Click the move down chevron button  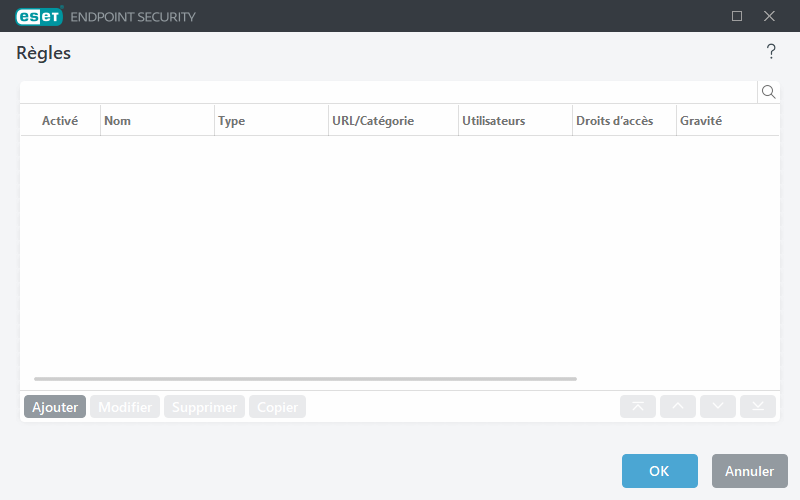[x=718, y=407]
